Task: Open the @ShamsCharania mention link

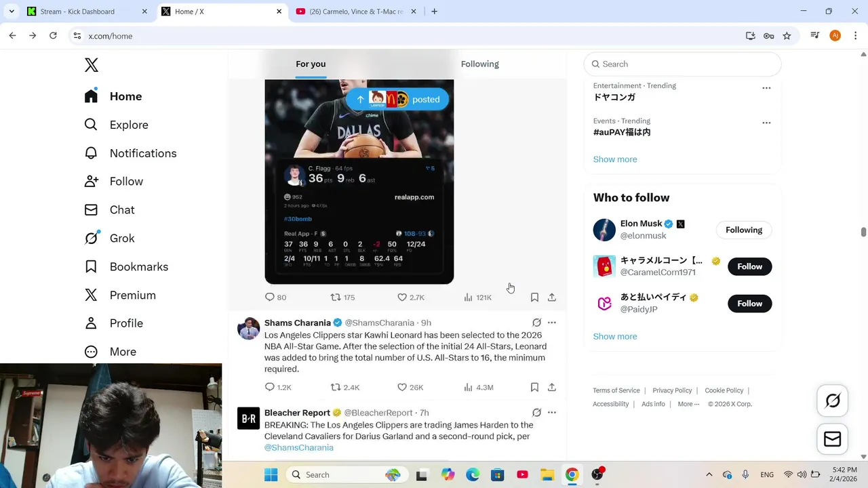Action: (299, 447)
